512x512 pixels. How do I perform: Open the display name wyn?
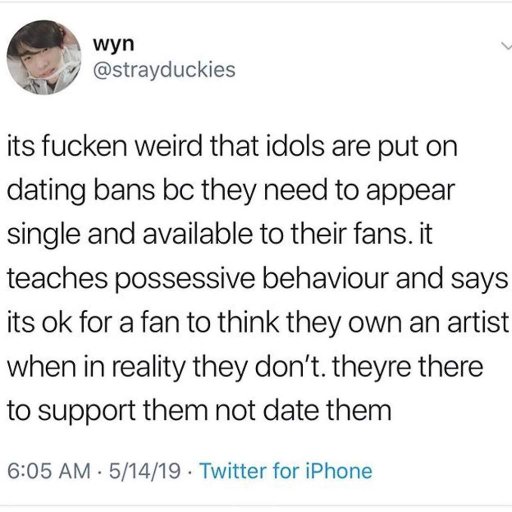pos(114,44)
